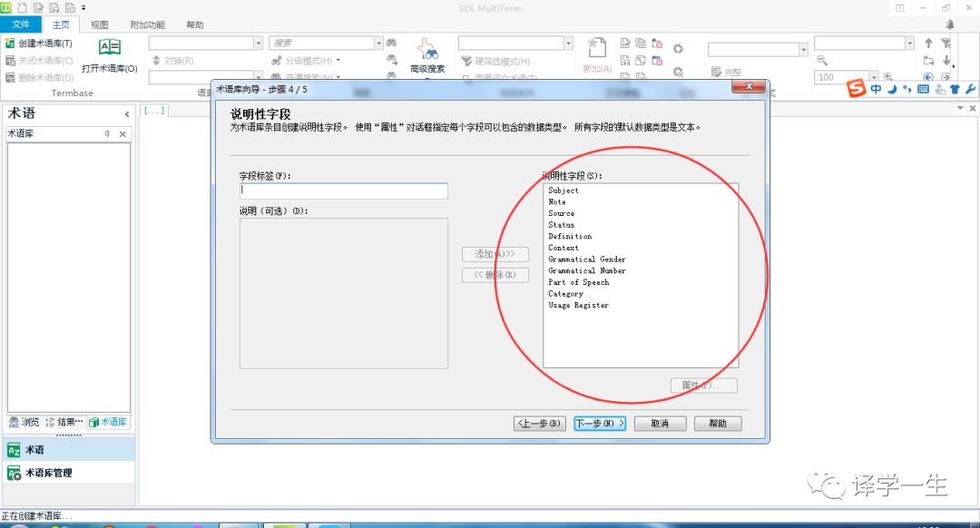Click the 完整 layout icon
980x528 pixels.
click(716, 73)
